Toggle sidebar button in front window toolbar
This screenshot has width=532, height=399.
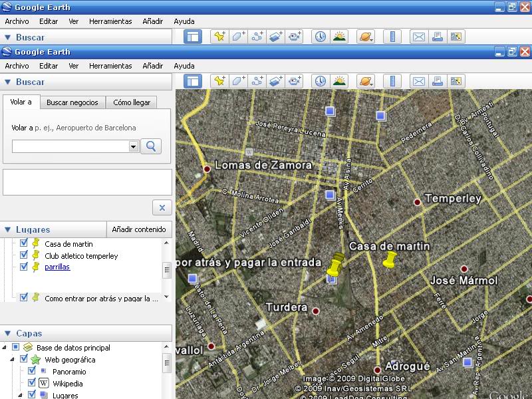click(x=193, y=81)
